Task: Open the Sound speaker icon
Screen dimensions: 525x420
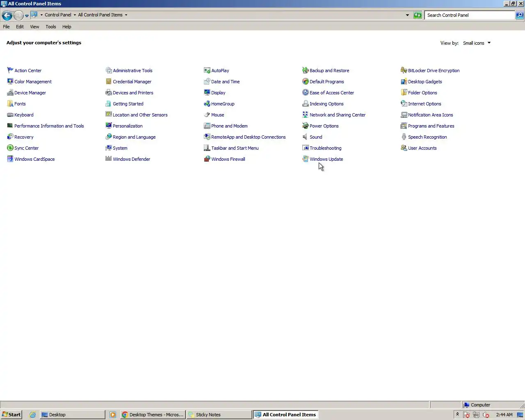Action: tap(306, 137)
